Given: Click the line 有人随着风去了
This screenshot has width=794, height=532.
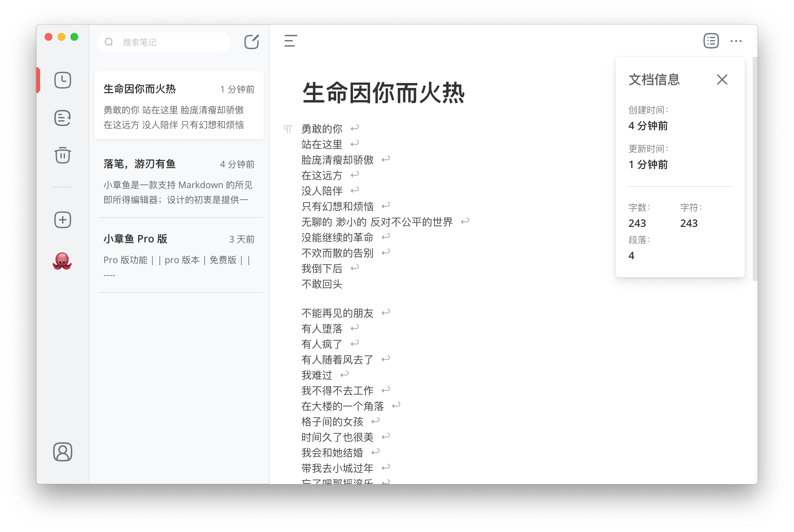Looking at the screenshot, I should 337,359.
